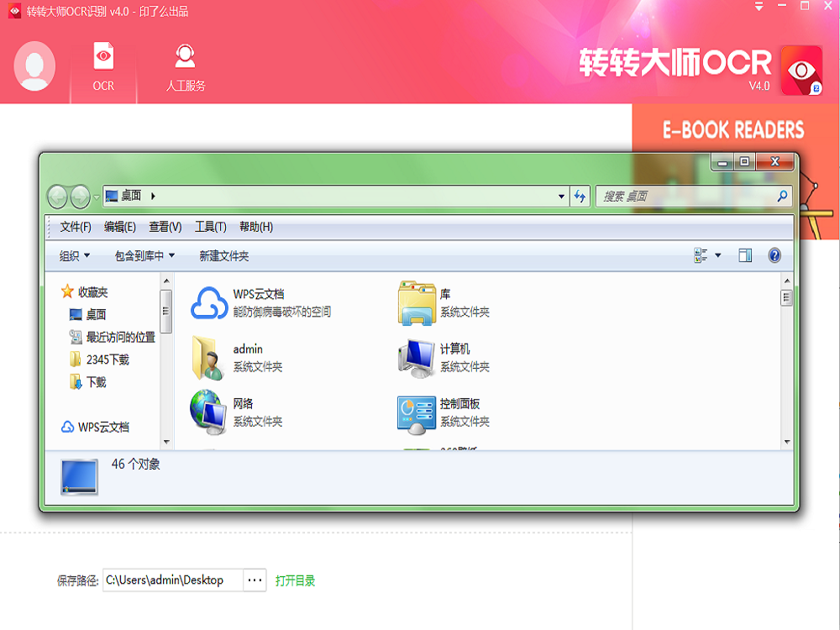The width and height of the screenshot is (840, 630).
Task: Select 下载 folder in the sidebar
Action: tap(88, 382)
